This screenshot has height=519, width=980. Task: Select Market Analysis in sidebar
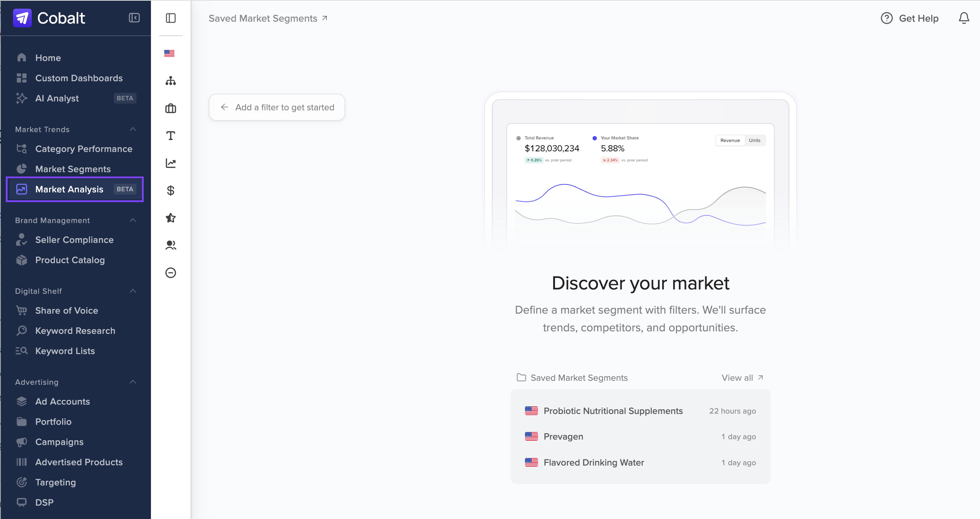(x=75, y=189)
